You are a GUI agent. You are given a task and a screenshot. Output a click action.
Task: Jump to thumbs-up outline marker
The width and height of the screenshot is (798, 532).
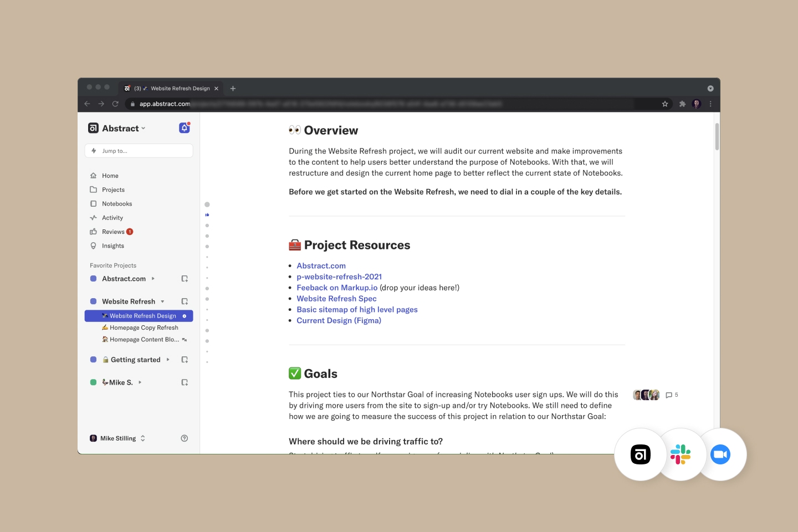(x=207, y=215)
